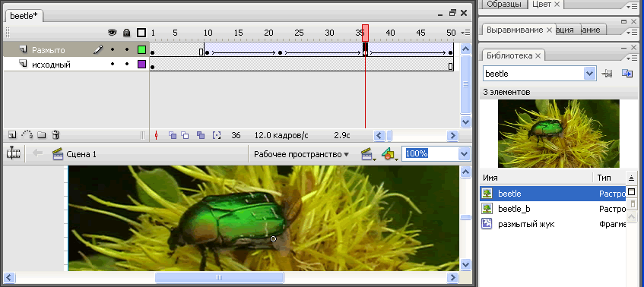Click the first keyframe of исходный layer
644x287 pixels.
(x=152, y=67)
